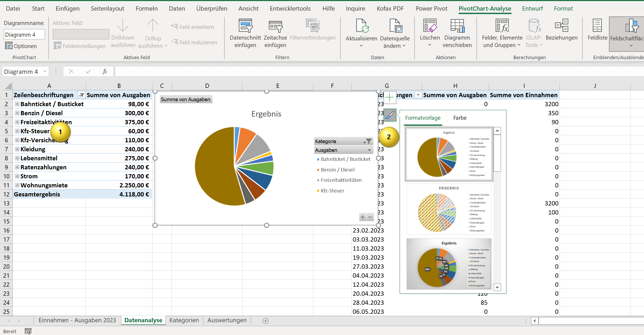Screen dimensions: 644x335
Task: Click the insert function fx icon
Action: click(105, 71)
